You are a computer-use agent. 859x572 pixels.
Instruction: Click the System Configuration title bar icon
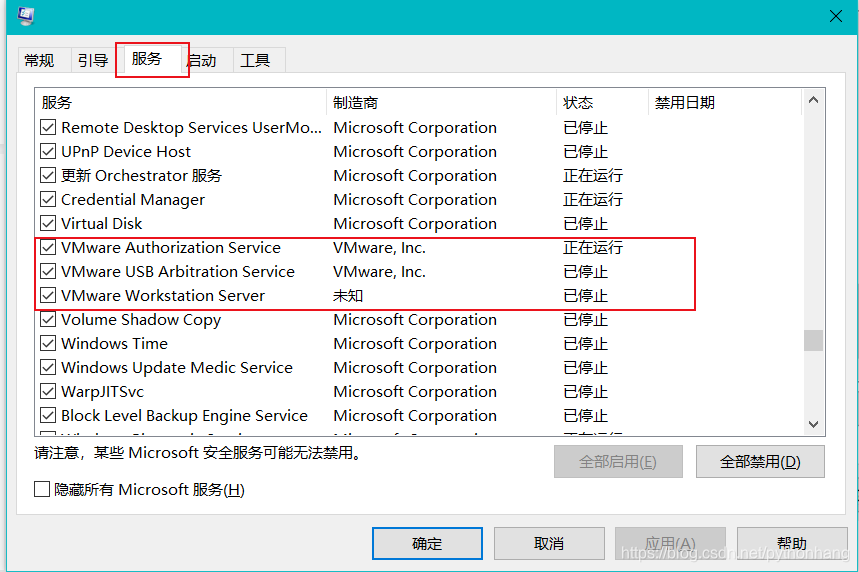[x=26, y=16]
